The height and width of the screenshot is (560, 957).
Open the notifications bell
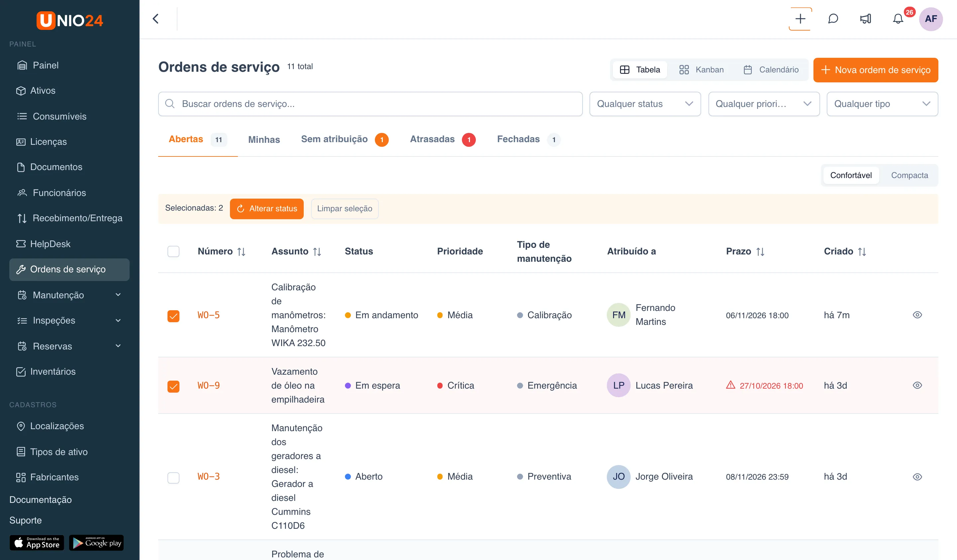pos(898,19)
